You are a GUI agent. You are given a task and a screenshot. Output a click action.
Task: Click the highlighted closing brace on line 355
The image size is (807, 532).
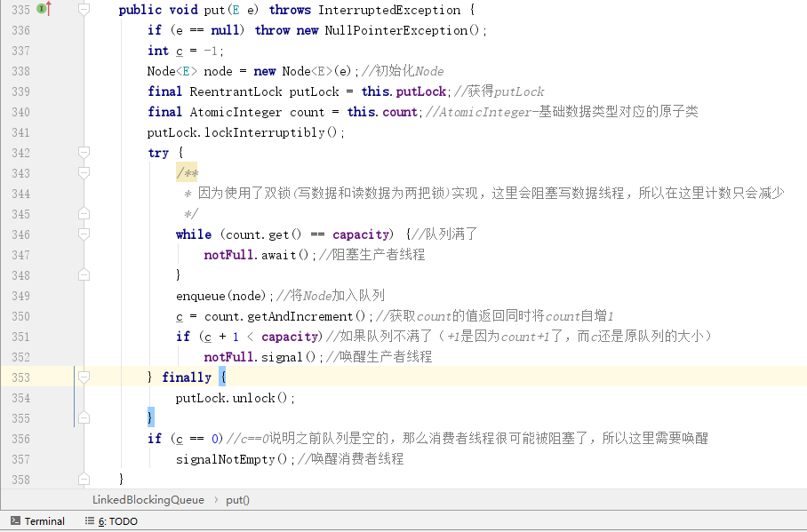pos(150,417)
